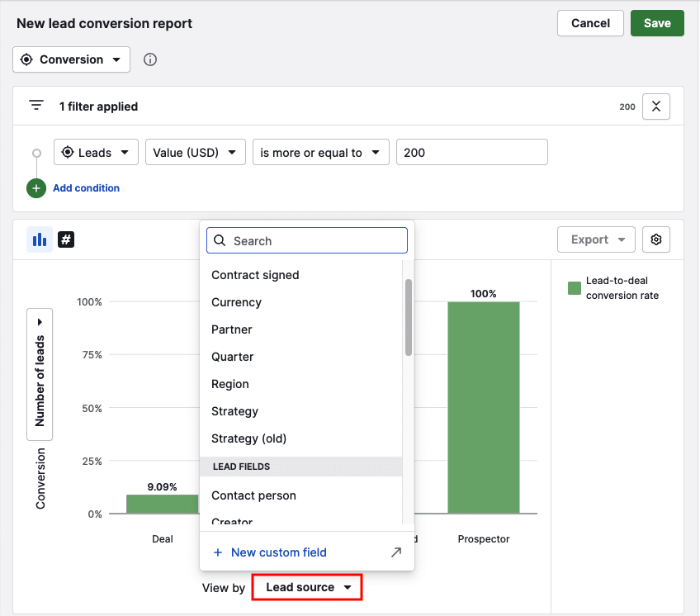Cancel the new report
This screenshot has width=700, height=616.
coord(590,23)
